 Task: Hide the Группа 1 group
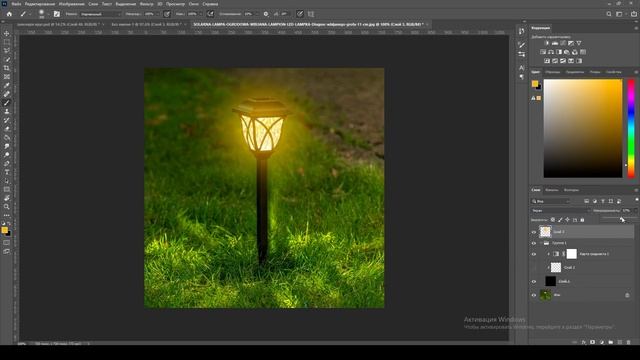[x=533, y=243]
